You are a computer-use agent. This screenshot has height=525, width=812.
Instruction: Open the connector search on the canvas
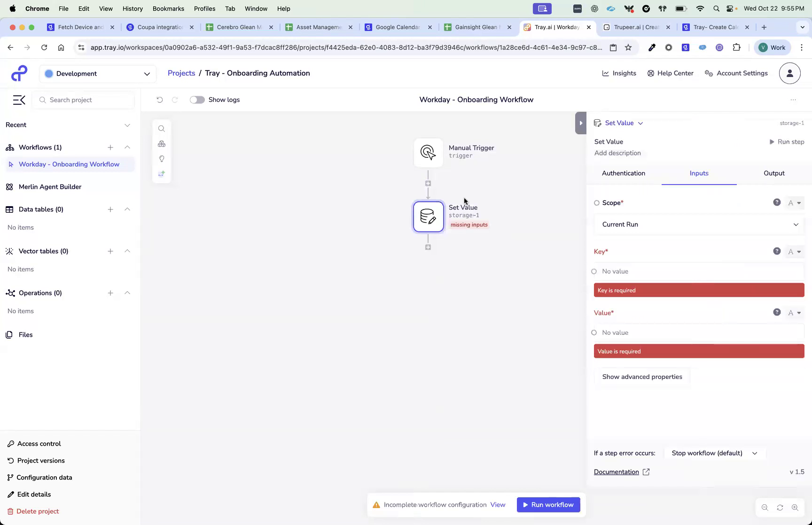pyautogui.click(x=162, y=128)
